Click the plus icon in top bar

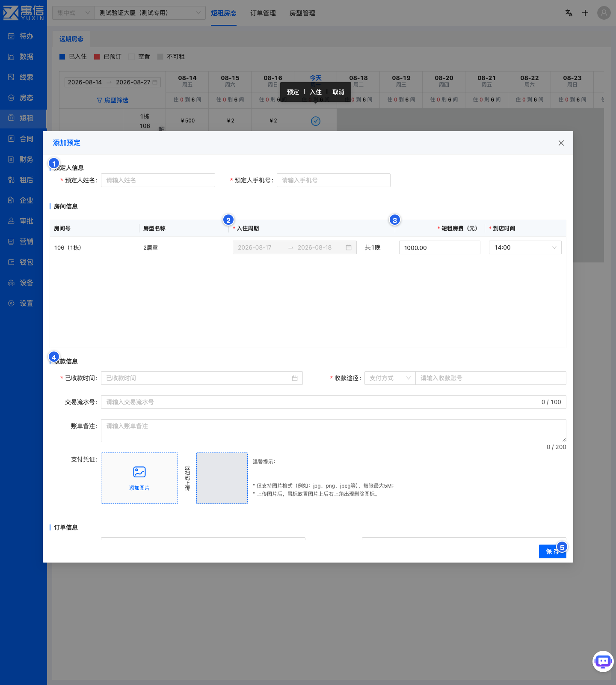pyautogui.click(x=585, y=13)
